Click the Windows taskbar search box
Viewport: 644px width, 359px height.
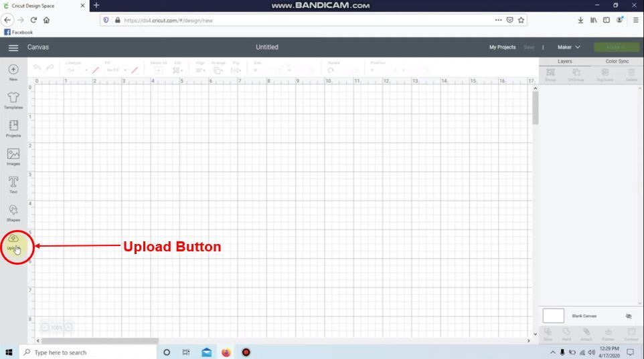coord(87,352)
